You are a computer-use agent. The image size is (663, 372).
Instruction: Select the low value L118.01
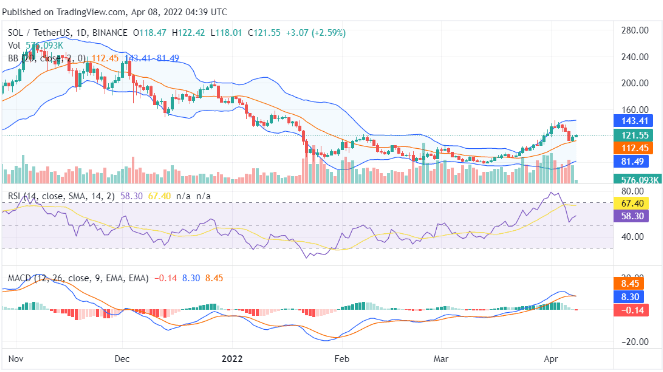[226, 33]
